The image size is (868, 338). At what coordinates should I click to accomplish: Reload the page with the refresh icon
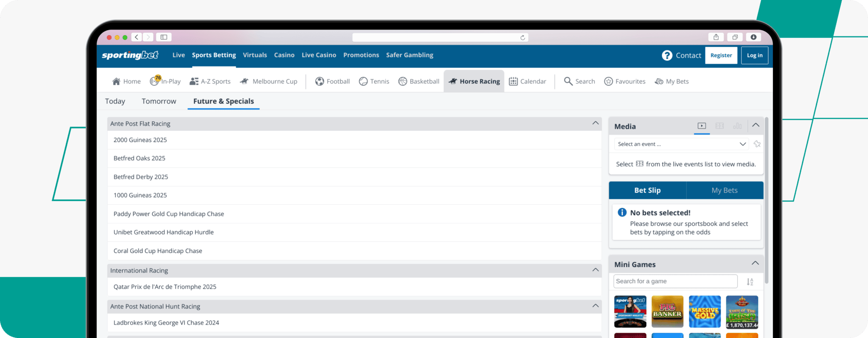523,38
